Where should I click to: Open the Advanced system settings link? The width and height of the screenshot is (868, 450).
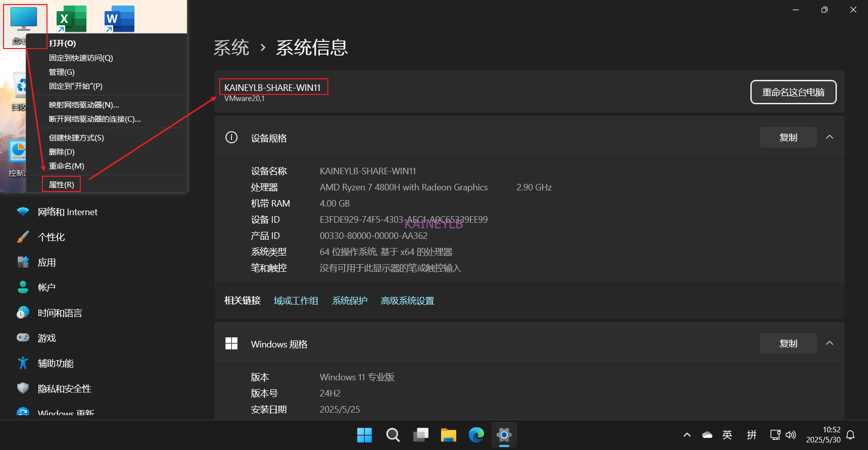click(x=408, y=301)
